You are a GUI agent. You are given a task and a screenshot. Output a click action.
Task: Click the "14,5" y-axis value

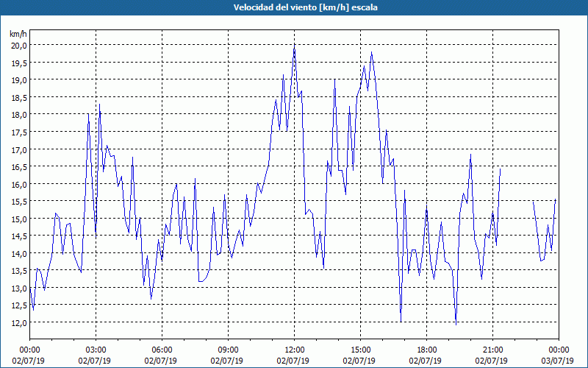tap(20, 236)
